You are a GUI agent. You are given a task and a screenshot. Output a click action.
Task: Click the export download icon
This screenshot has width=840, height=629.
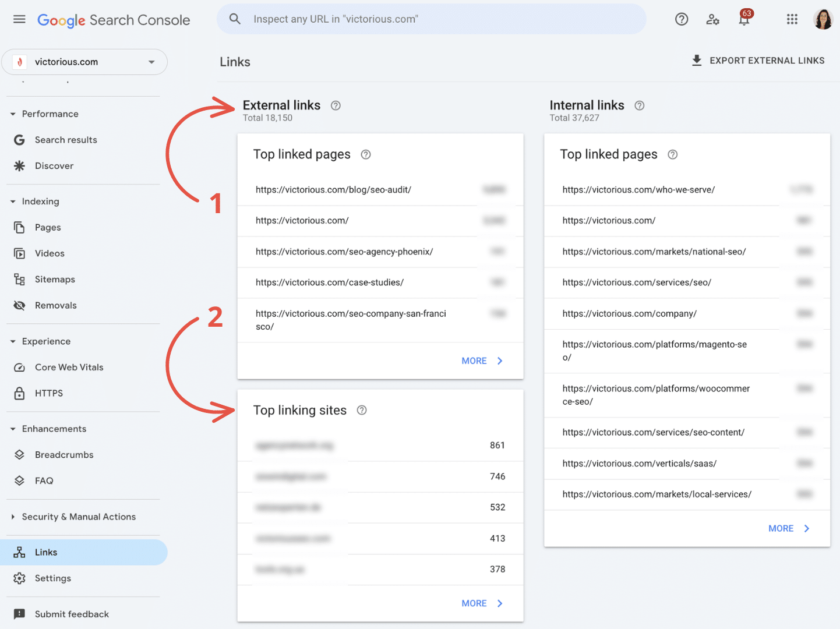(x=697, y=61)
